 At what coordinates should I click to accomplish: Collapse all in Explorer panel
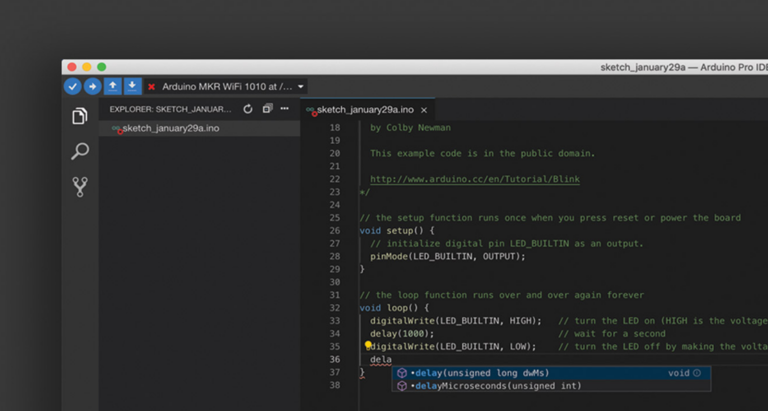pos(267,109)
